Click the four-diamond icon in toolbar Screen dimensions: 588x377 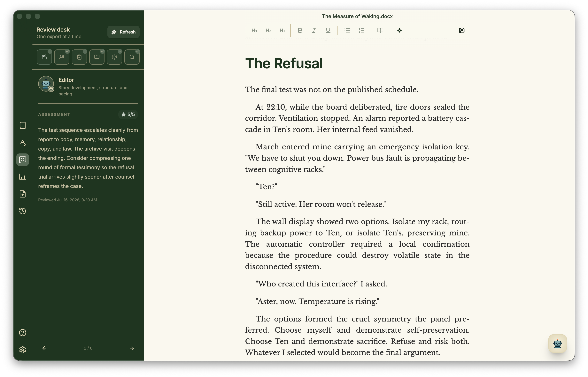click(399, 31)
